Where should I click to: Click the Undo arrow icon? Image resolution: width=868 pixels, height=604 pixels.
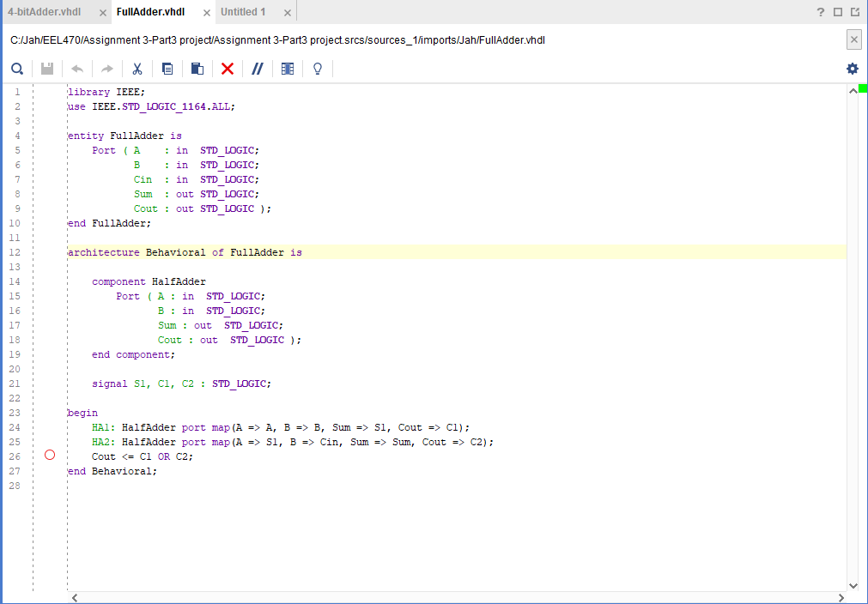click(78, 69)
